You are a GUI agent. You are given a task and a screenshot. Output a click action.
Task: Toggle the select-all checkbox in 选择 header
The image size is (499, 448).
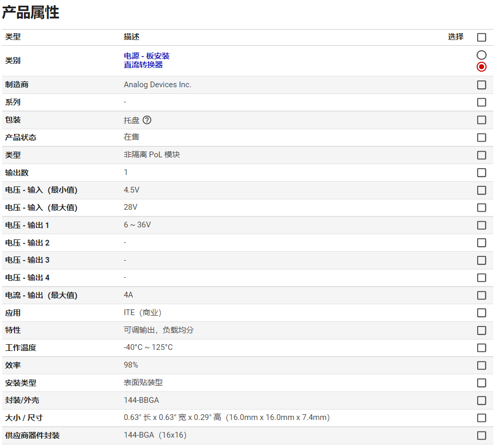tap(481, 37)
